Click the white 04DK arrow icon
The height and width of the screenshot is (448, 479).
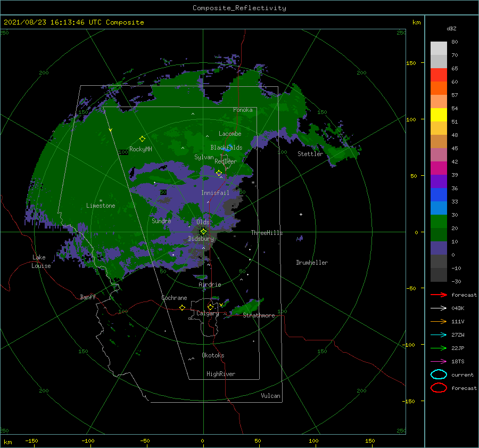click(439, 308)
